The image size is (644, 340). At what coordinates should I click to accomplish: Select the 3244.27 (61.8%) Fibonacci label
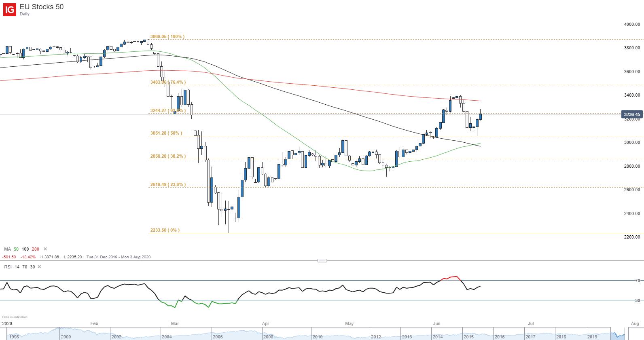pyautogui.click(x=168, y=110)
